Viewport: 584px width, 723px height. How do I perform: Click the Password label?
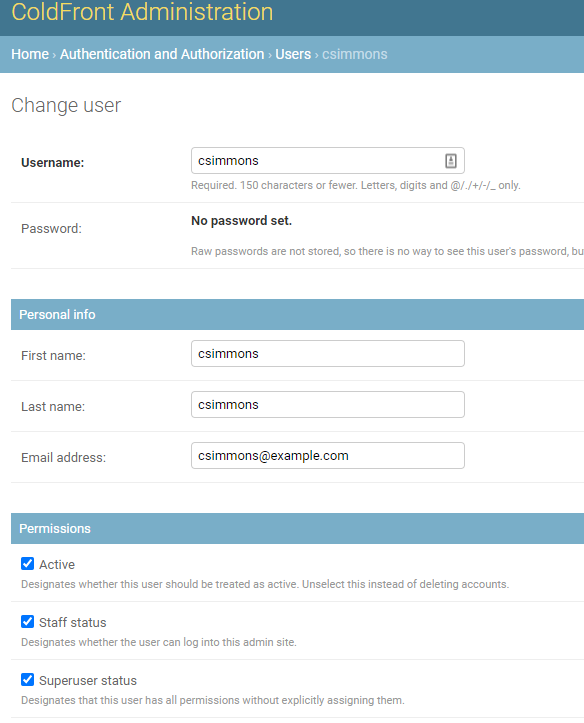[x=51, y=229]
